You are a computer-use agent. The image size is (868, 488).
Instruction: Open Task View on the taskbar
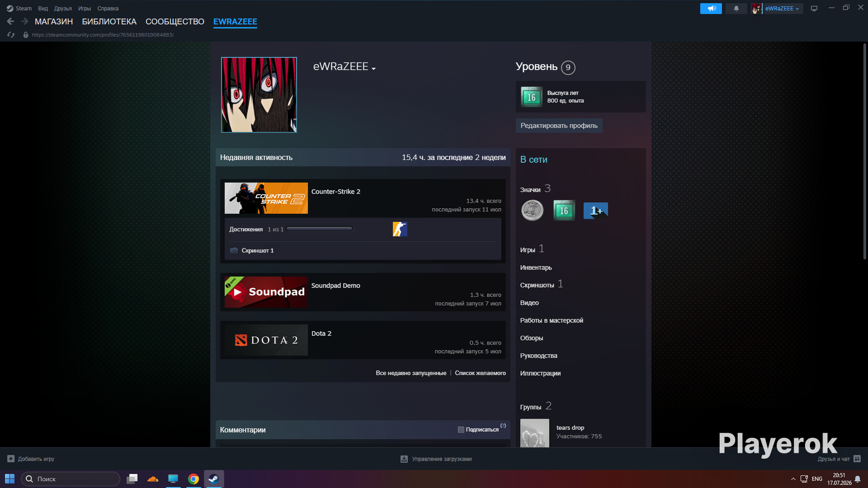pyautogui.click(x=132, y=479)
